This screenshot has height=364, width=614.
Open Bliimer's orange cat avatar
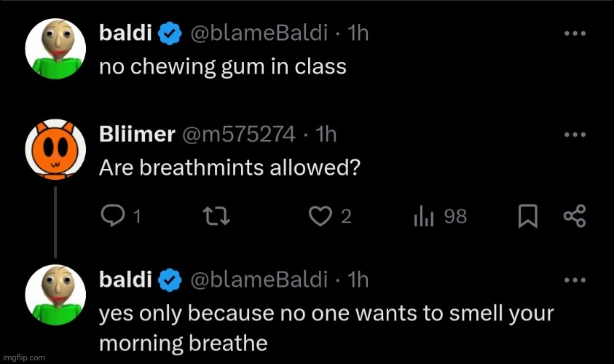(55, 149)
